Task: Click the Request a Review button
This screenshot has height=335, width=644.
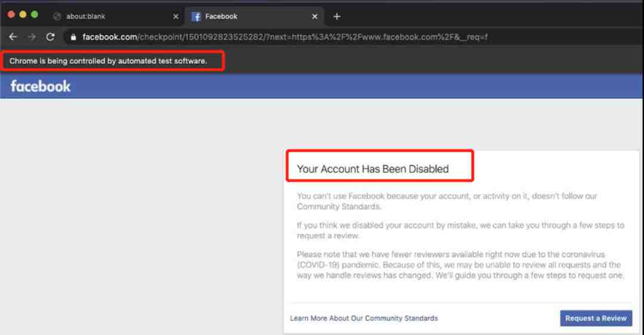Action: (x=596, y=318)
